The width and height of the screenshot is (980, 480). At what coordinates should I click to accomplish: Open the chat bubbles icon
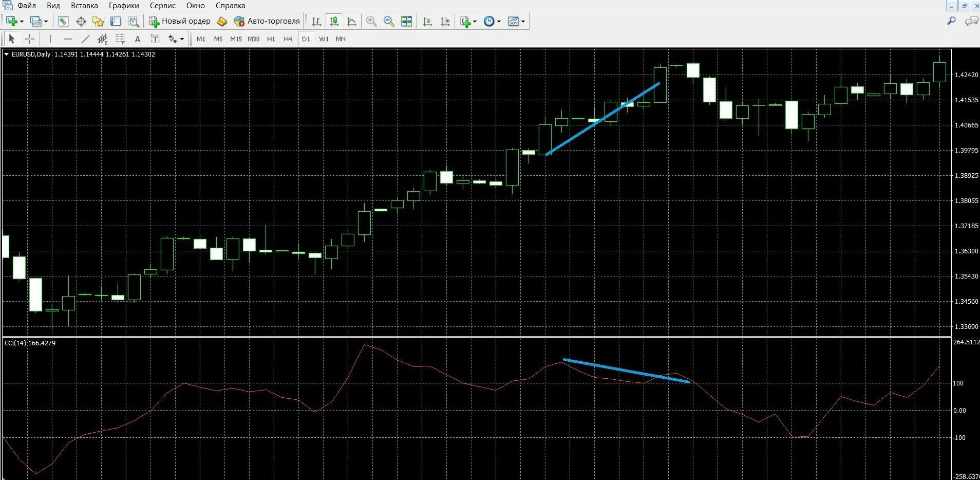pyautogui.click(x=971, y=21)
